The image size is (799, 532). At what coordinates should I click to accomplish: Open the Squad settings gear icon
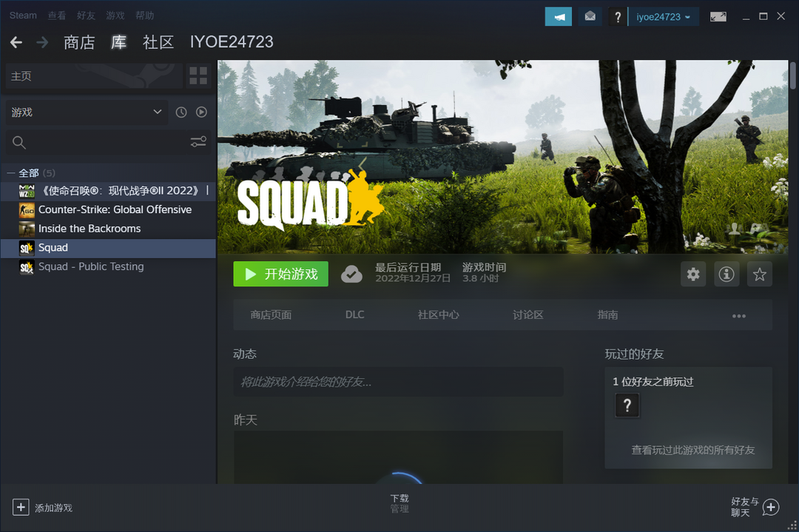[x=693, y=275]
